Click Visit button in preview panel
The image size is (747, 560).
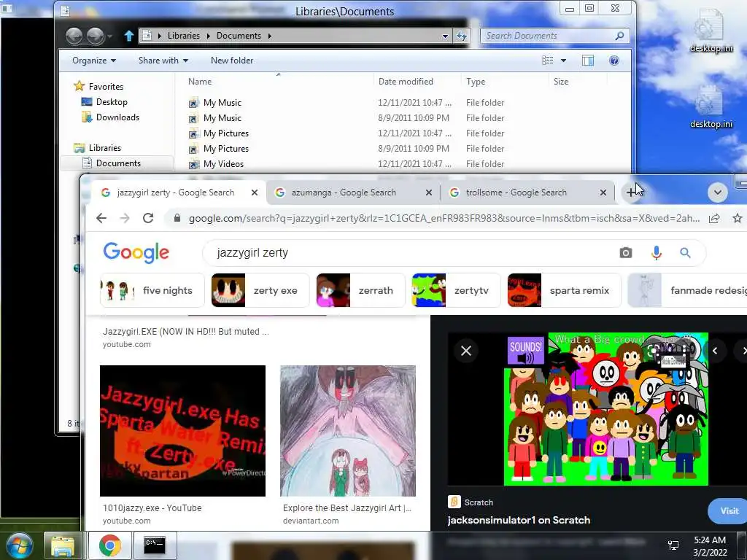click(x=729, y=511)
